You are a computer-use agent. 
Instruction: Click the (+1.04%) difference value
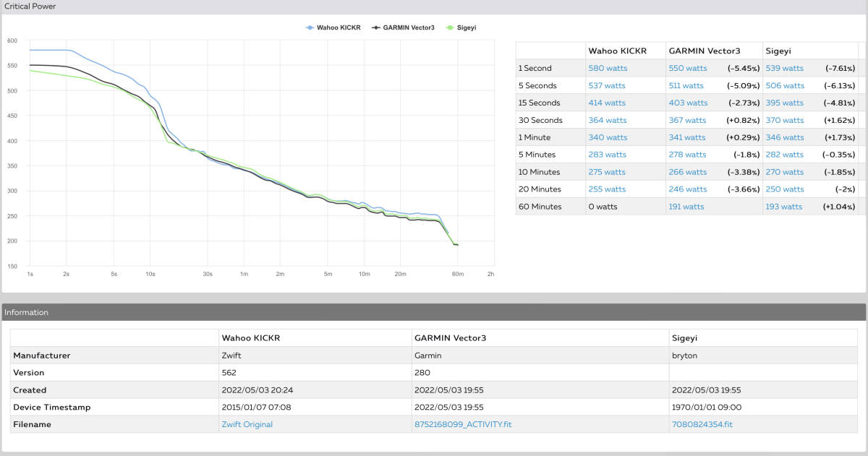coord(840,207)
